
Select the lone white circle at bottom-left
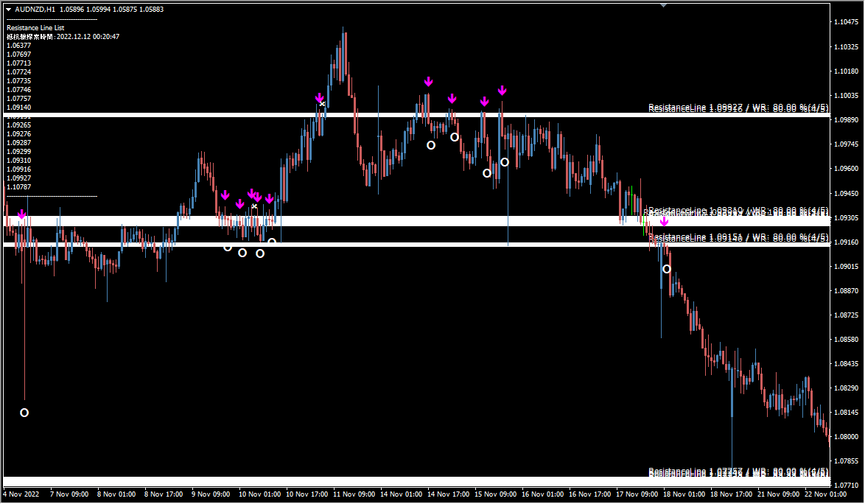tap(24, 413)
